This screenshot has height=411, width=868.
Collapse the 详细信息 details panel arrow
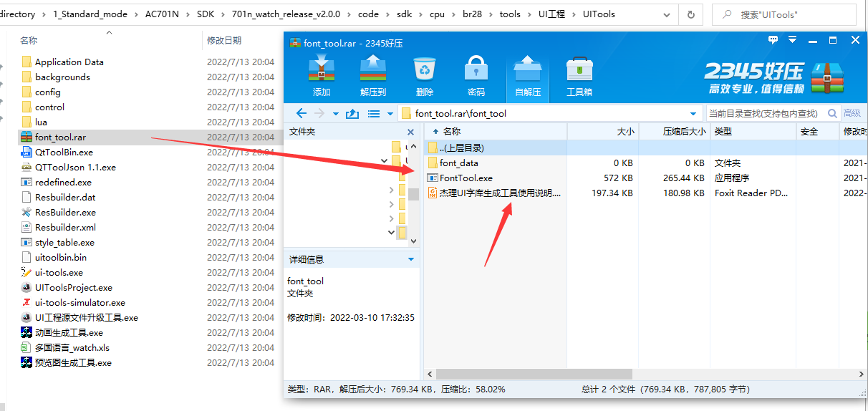tap(411, 259)
